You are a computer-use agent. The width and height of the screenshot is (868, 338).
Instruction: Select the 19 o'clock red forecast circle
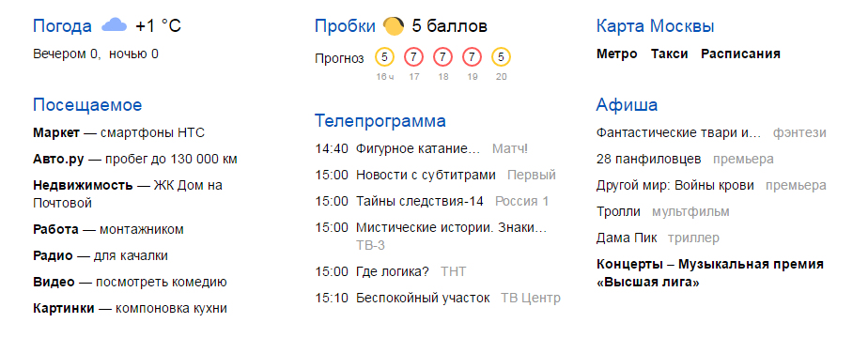[472, 56]
